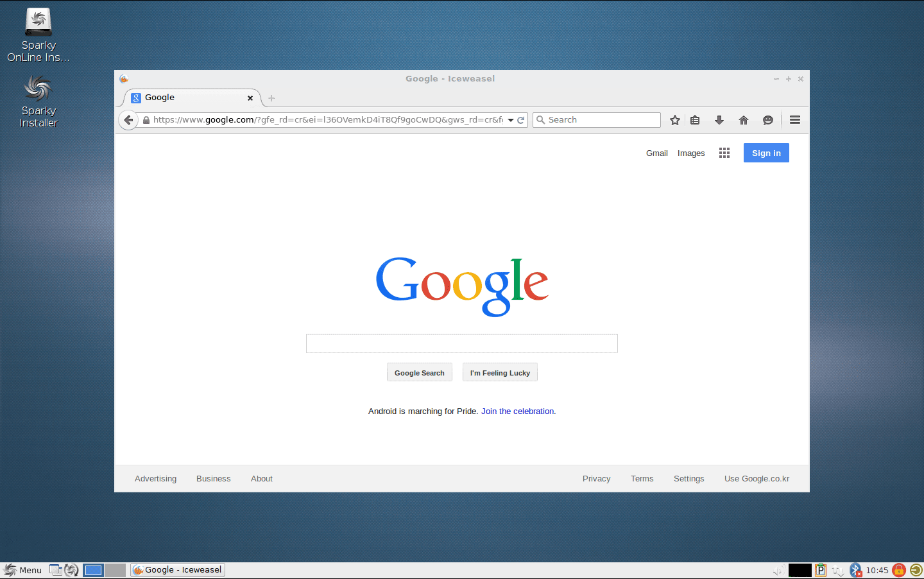Open the Gmail link

click(657, 153)
